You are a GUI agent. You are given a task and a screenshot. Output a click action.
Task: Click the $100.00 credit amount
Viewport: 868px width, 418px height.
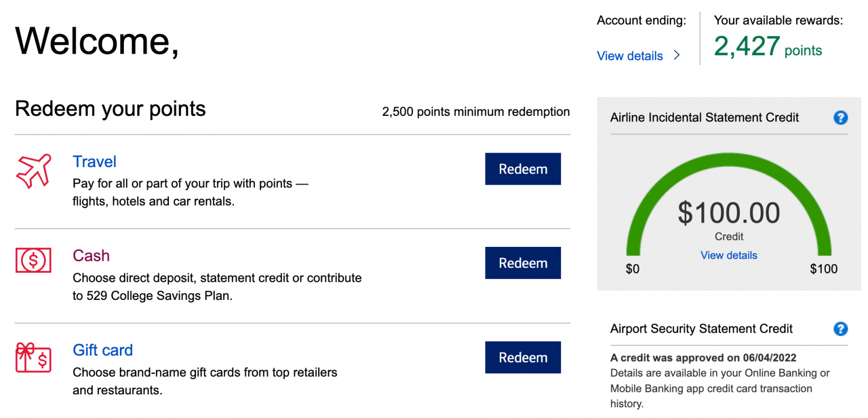tap(728, 212)
